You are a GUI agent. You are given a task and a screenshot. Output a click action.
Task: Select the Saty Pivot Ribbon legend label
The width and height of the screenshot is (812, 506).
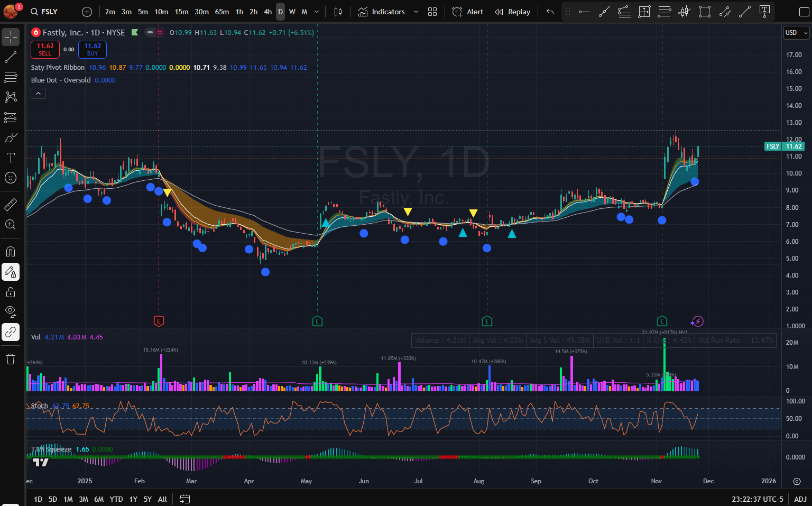pos(58,68)
